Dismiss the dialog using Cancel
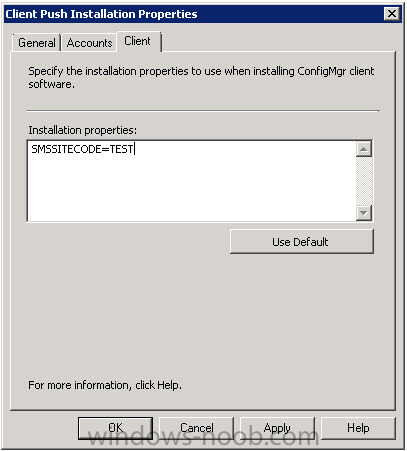Viewport: 407px width, 451px height. (197, 428)
